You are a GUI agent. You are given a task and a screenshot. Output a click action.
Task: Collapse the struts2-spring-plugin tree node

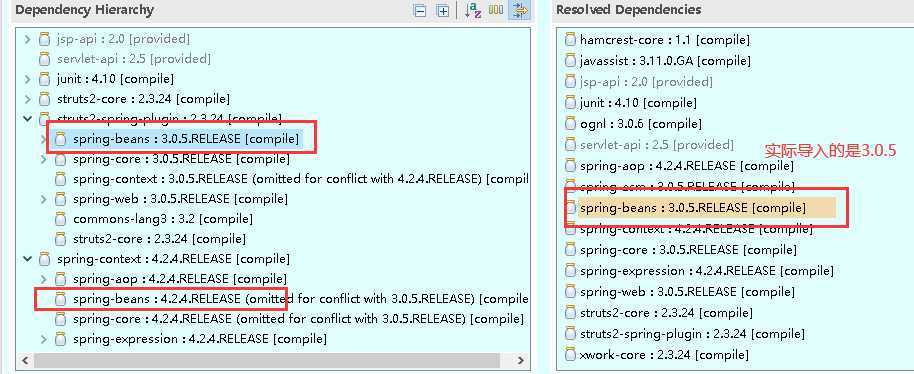click(x=27, y=119)
